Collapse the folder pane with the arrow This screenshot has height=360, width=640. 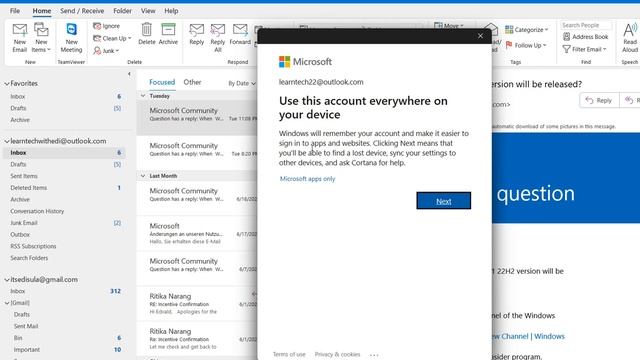pyautogui.click(x=129, y=74)
